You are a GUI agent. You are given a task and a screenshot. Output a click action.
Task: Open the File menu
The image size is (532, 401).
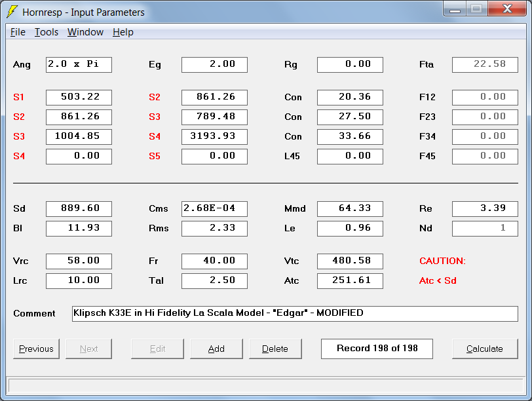coord(18,32)
